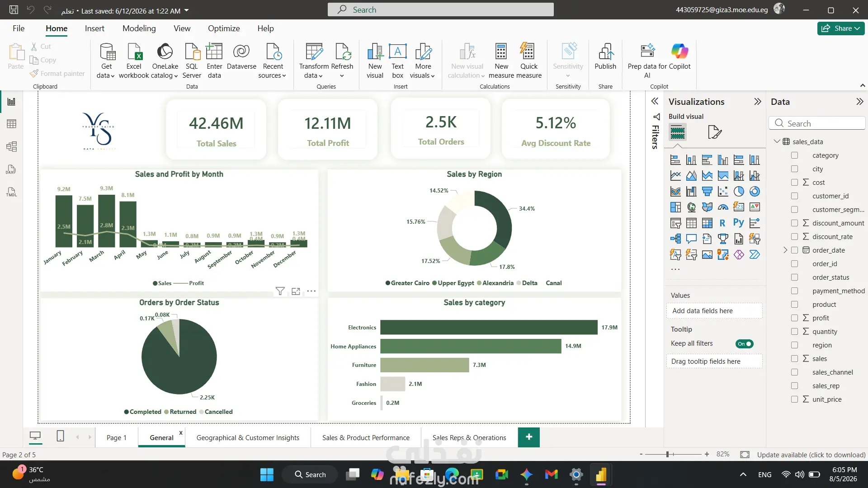The height and width of the screenshot is (488, 868).
Task: Click the filter icon above Orders chart
Action: (280, 291)
